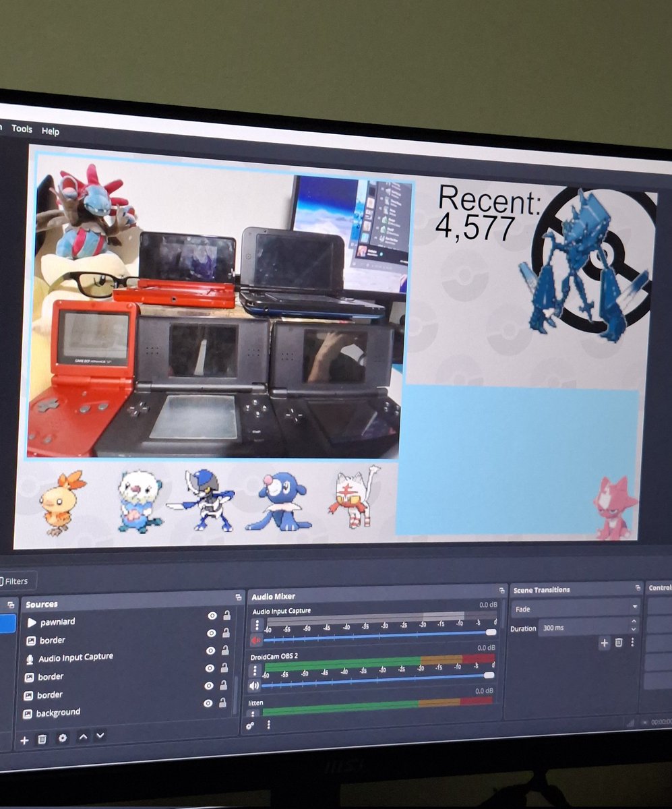This screenshot has height=809, width=672.
Task: Lock the pawniard source
Action: pyautogui.click(x=226, y=615)
